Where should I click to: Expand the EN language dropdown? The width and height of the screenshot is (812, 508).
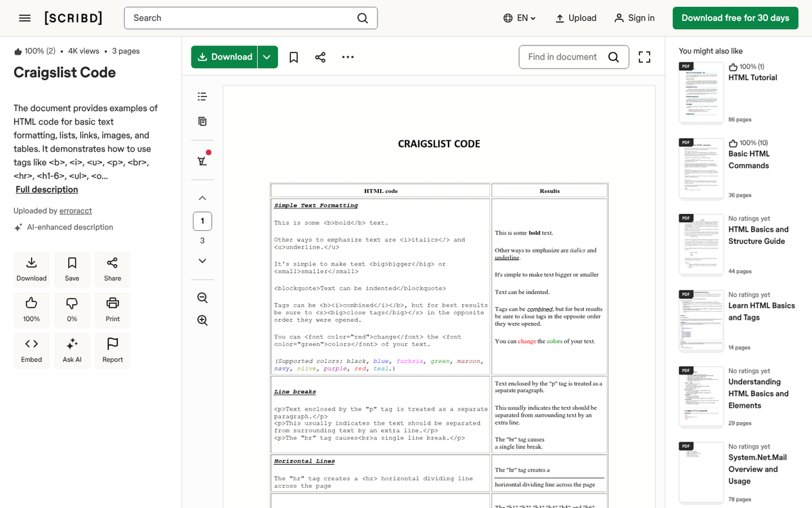click(x=520, y=18)
